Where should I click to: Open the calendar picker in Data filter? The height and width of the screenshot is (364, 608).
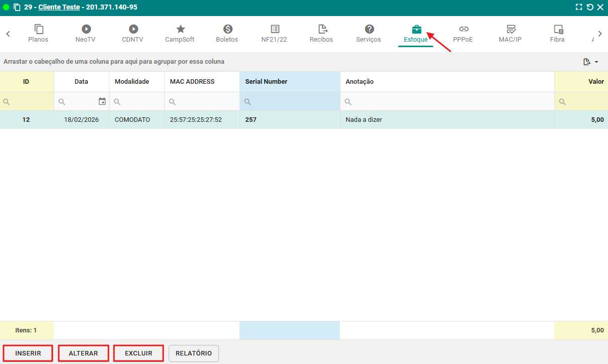click(x=102, y=101)
